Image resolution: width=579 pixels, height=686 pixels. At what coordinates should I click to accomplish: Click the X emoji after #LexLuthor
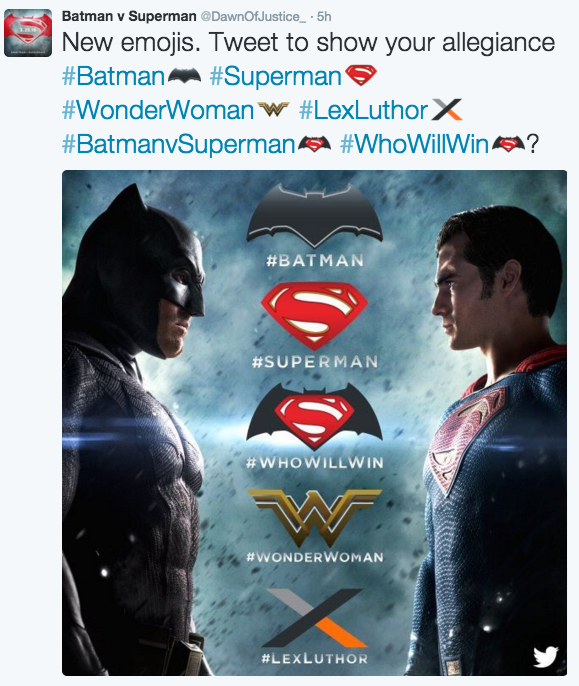[447, 109]
